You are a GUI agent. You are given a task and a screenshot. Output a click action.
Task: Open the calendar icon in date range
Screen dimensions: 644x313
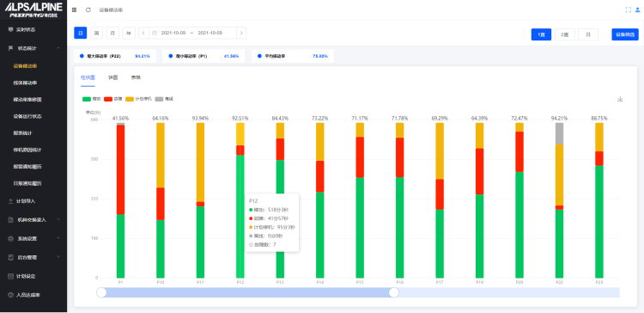point(155,33)
